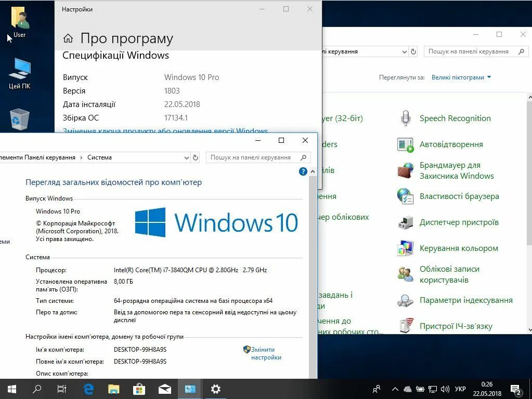Switch to Settings gear taskbar button
Viewport: 532px width, 399px height.
[215, 389]
